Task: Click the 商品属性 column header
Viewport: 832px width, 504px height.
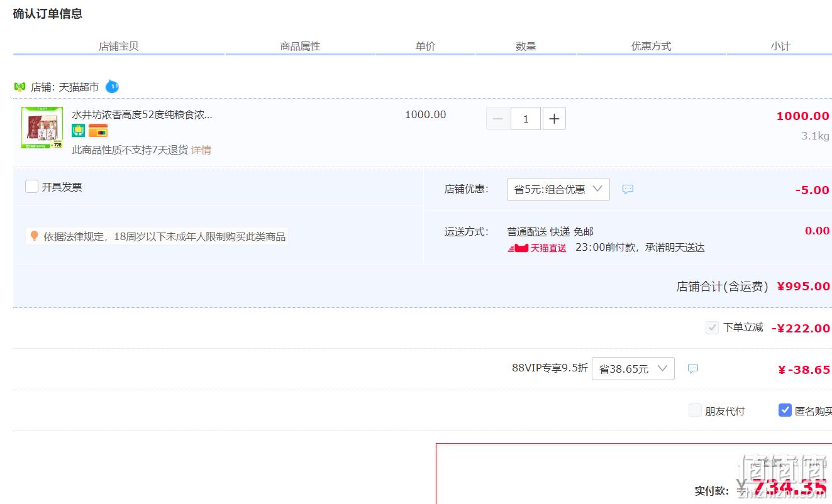Action: click(x=300, y=46)
